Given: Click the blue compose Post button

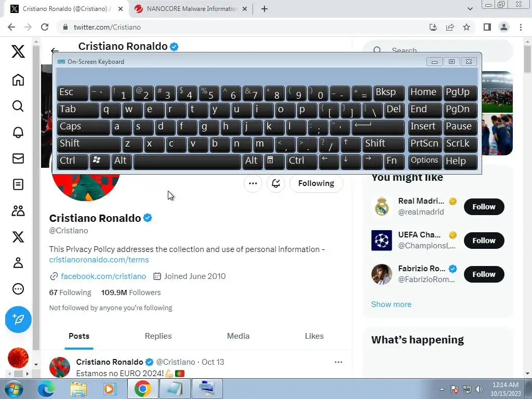Looking at the screenshot, I should click(x=18, y=320).
